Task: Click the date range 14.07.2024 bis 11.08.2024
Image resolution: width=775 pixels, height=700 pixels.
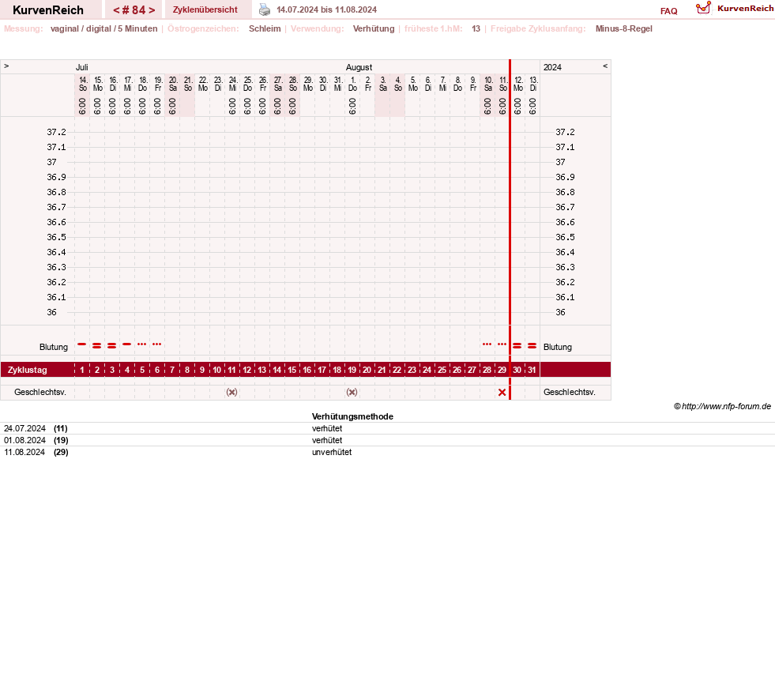Action: pyautogui.click(x=327, y=10)
